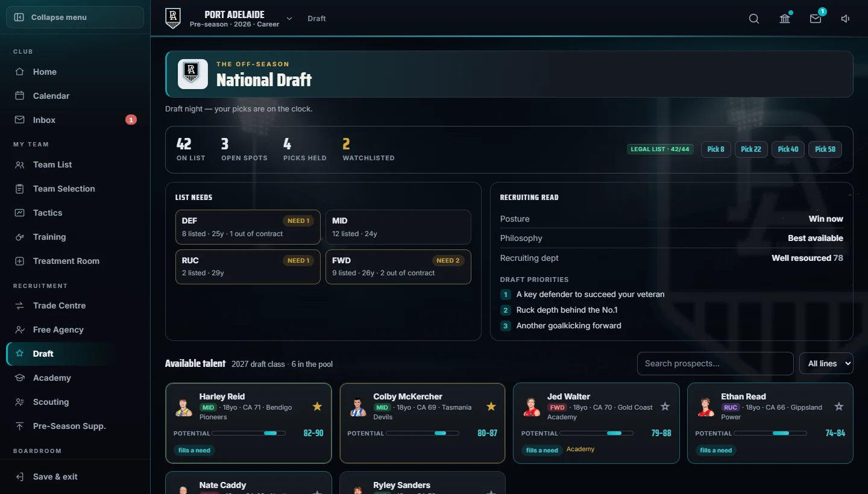Unstar Colby McKercher from watchlist
This screenshot has height=494, width=868.
(x=491, y=407)
